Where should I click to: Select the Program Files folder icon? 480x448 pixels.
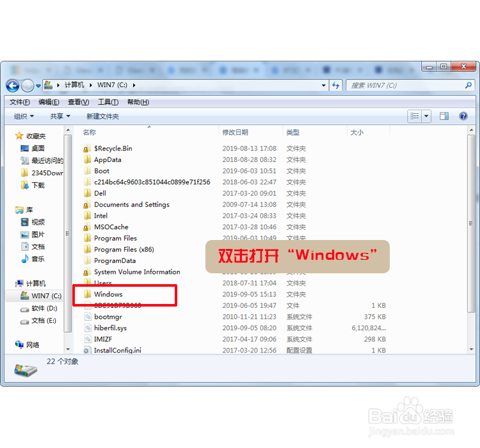coord(87,238)
